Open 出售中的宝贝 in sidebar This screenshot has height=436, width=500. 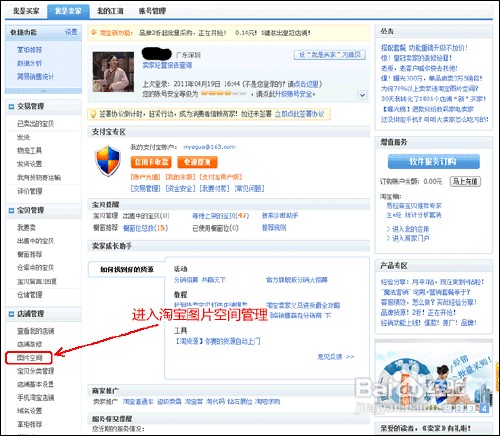click(x=35, y=241)
